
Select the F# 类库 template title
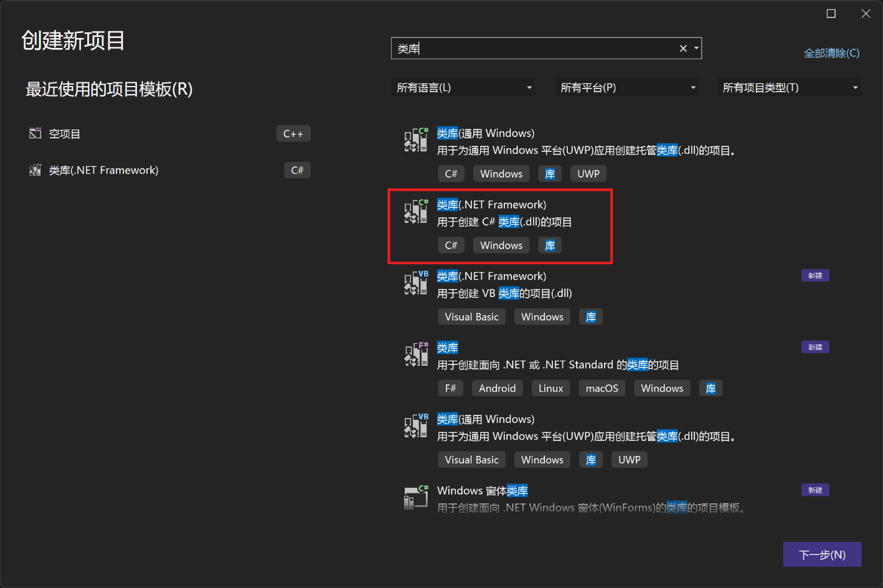tap(448, 348)
